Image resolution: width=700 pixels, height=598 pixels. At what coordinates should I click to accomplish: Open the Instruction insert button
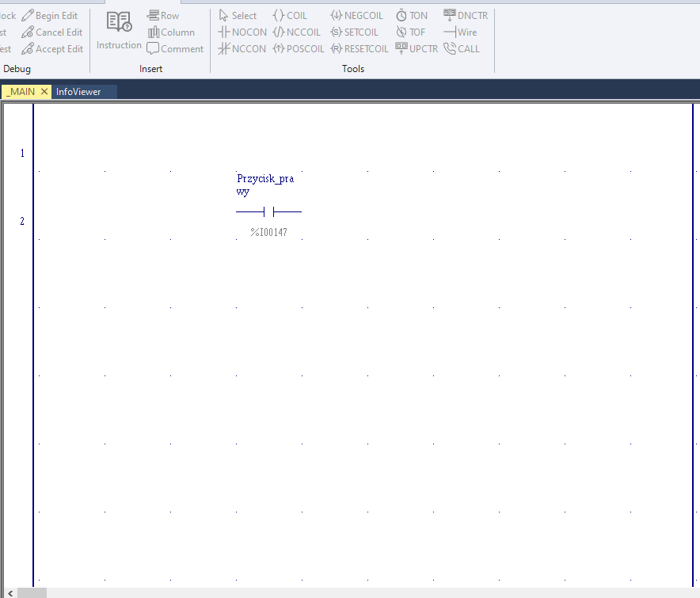coord(119,30)
